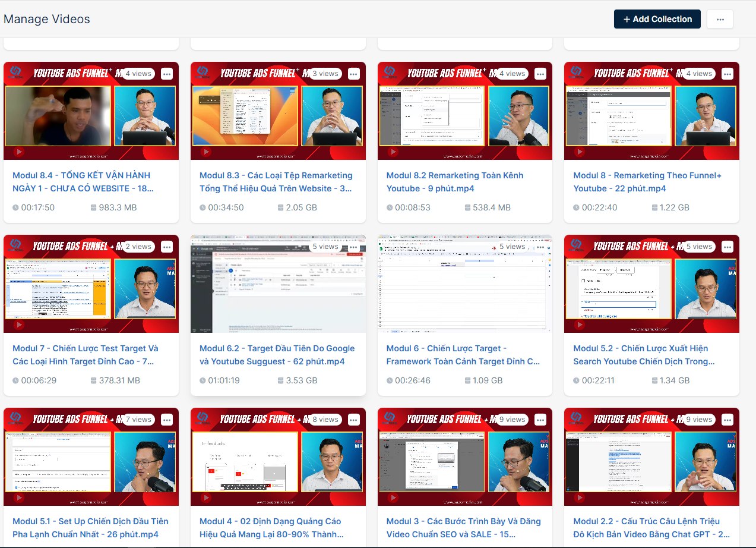Viewport: 756px width, 548px height.
Task: Click more options icon on Modul 4 video
Action: [354, 420]
